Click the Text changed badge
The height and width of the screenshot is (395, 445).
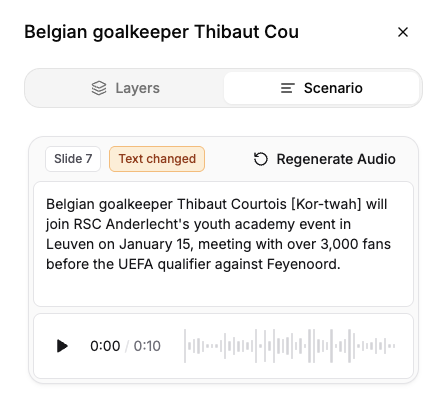157,159
